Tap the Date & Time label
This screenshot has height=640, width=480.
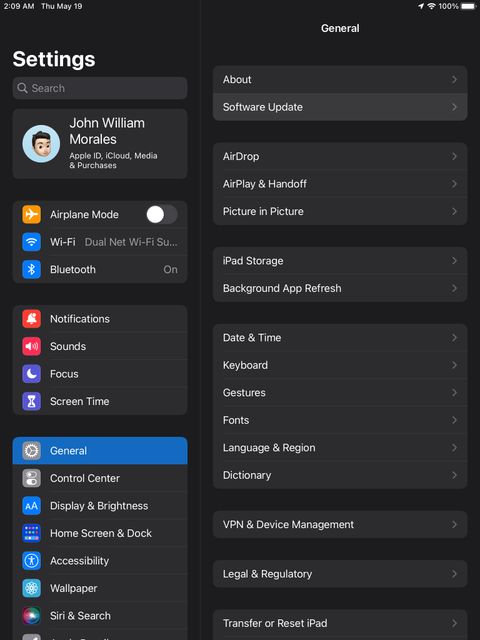point(252,338)
